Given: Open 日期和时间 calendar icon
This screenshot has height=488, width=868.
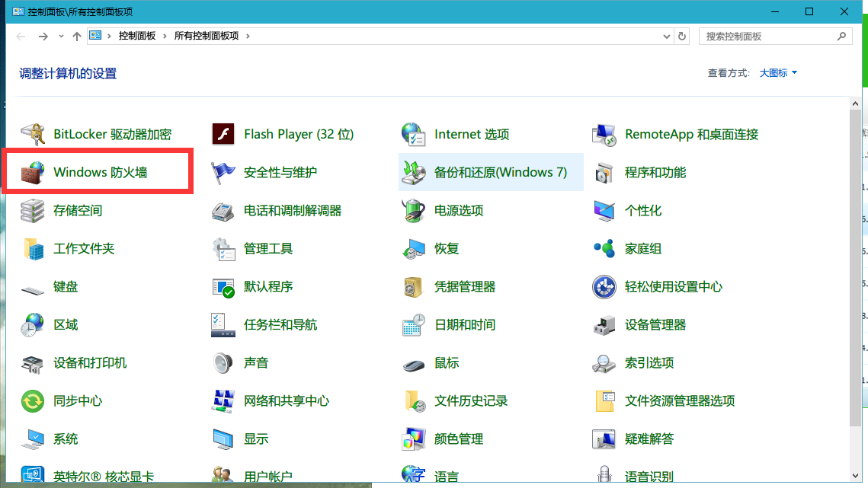Looking at the screenshot, I should 414,325.
